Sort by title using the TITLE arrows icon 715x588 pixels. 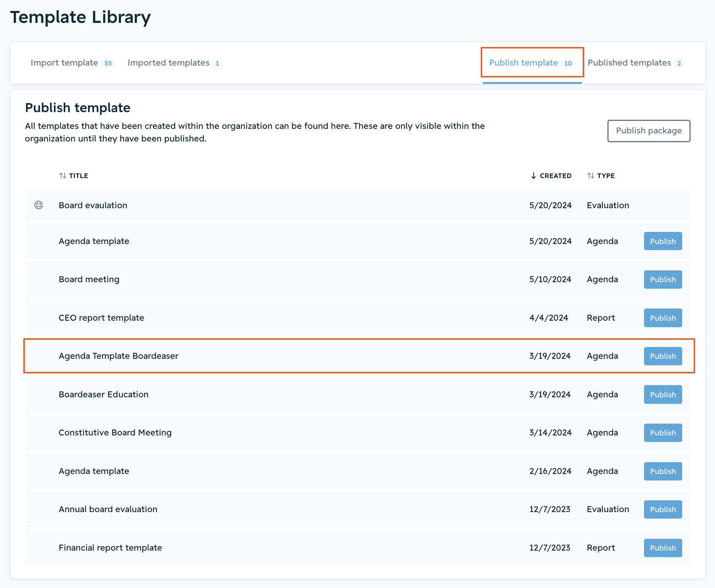(x=63, y=176)
